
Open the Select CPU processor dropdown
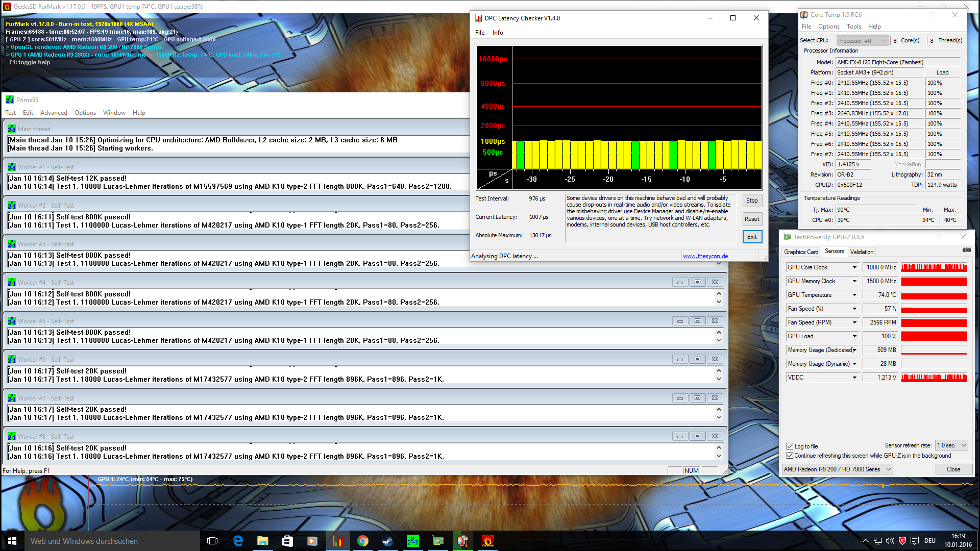click(862, 41)
